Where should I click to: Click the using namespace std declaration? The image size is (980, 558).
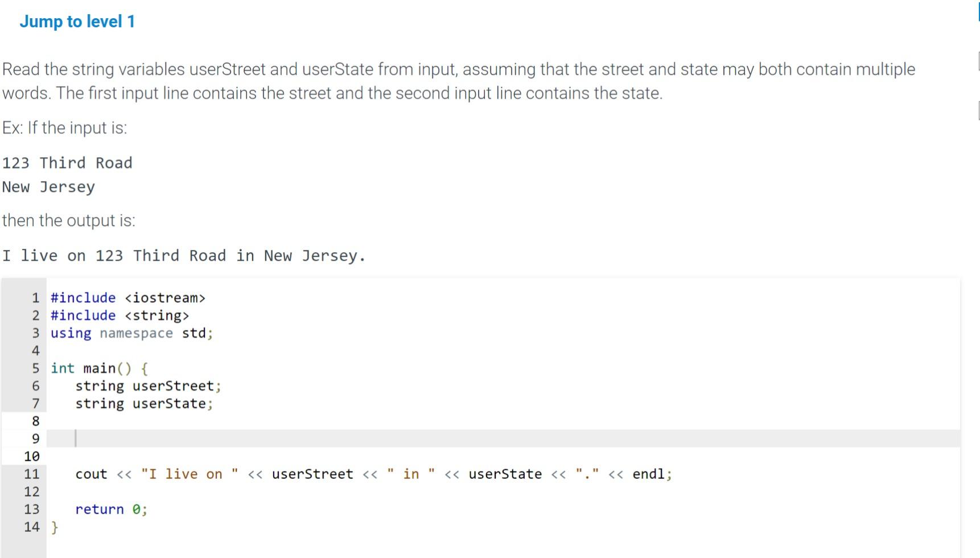coord(131,333)
